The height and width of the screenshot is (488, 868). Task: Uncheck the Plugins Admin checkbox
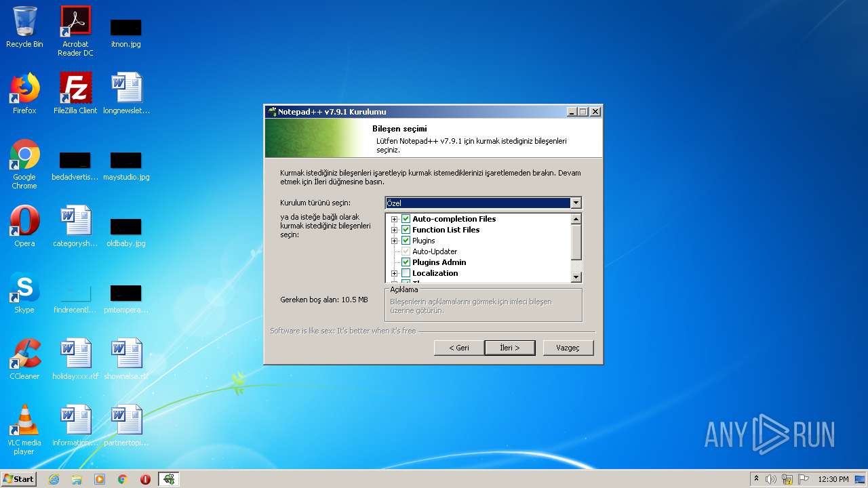tap(406, 262)
